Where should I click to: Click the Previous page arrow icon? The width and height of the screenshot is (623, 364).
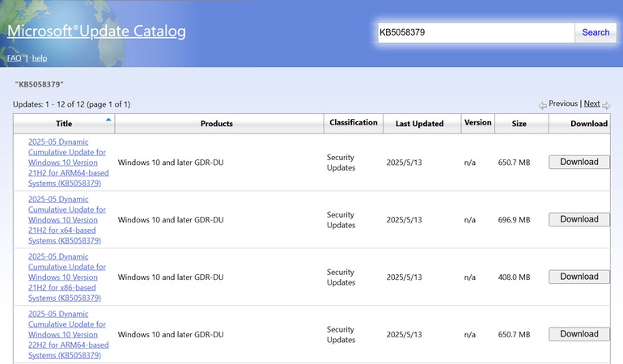pos(543,105)
